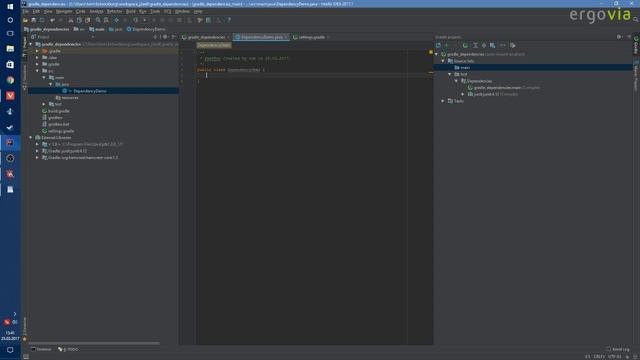Screen dimensions: 640x360
Task: Click the Cut scissors toolbar icon
Action: (x=71, y=20)
